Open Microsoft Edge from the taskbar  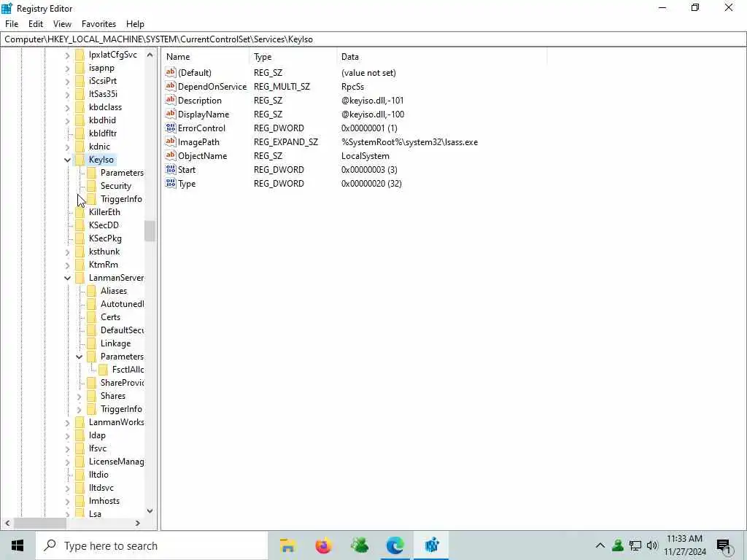[x=395, y=545]
